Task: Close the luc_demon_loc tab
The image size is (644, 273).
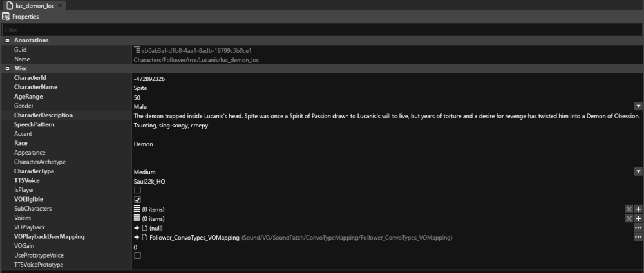Action: (x=60, y=5)
